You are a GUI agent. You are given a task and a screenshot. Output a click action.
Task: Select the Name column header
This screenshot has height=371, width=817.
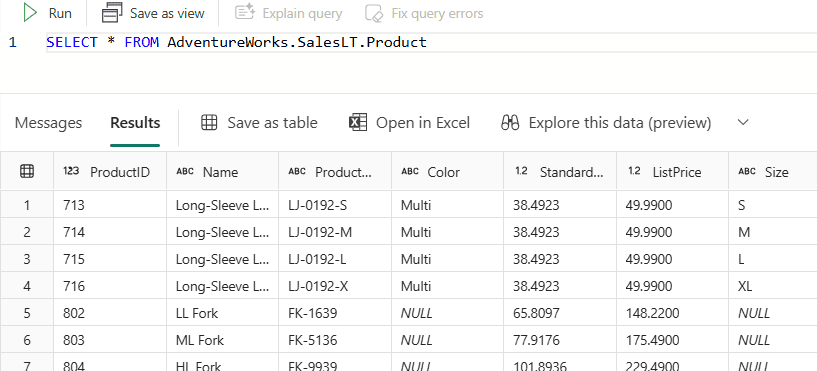(222, 170)
